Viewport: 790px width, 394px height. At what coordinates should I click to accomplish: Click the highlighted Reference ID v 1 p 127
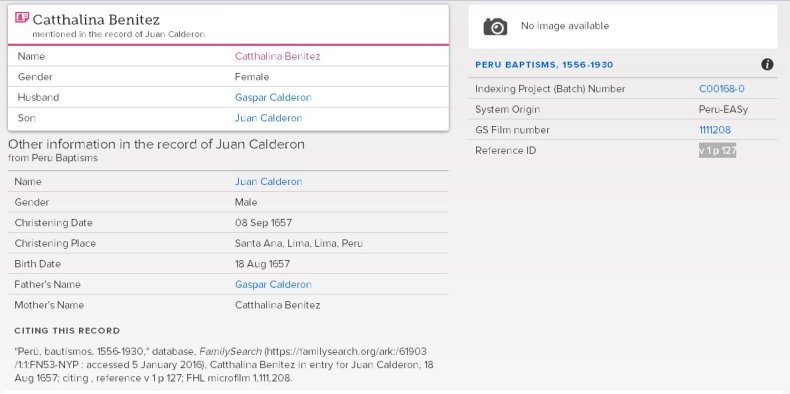717,150
